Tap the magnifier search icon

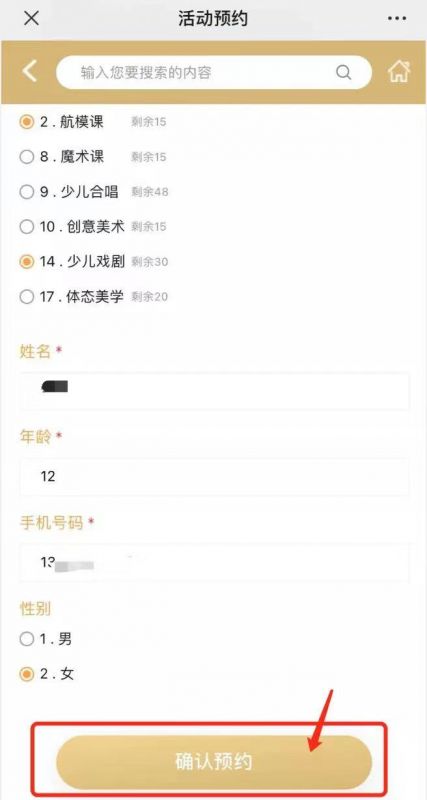pos(343,72)
